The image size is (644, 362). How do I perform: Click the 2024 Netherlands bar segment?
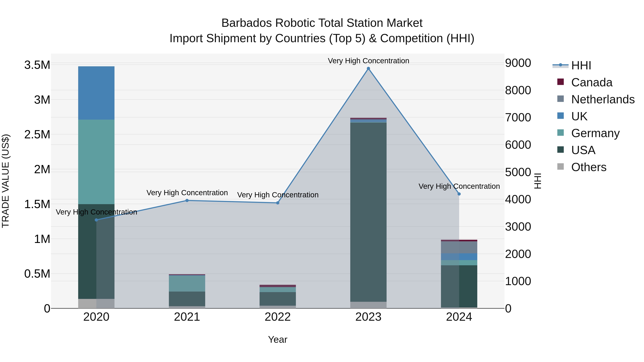pos(459,247)
